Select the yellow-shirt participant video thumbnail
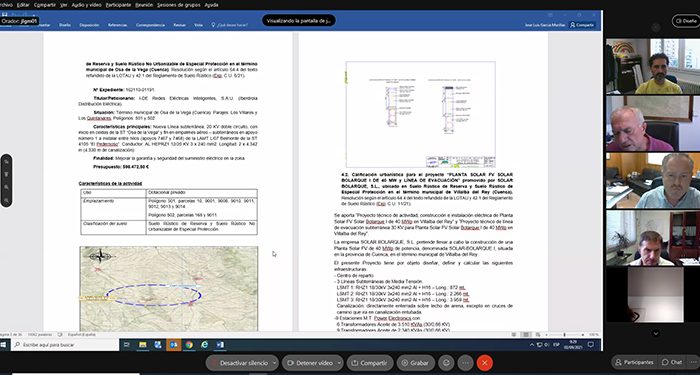700x375 pixels. click(653, 66)
